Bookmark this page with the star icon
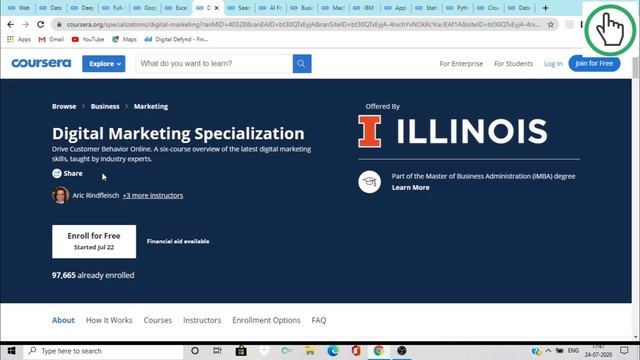 coord(551,24)
